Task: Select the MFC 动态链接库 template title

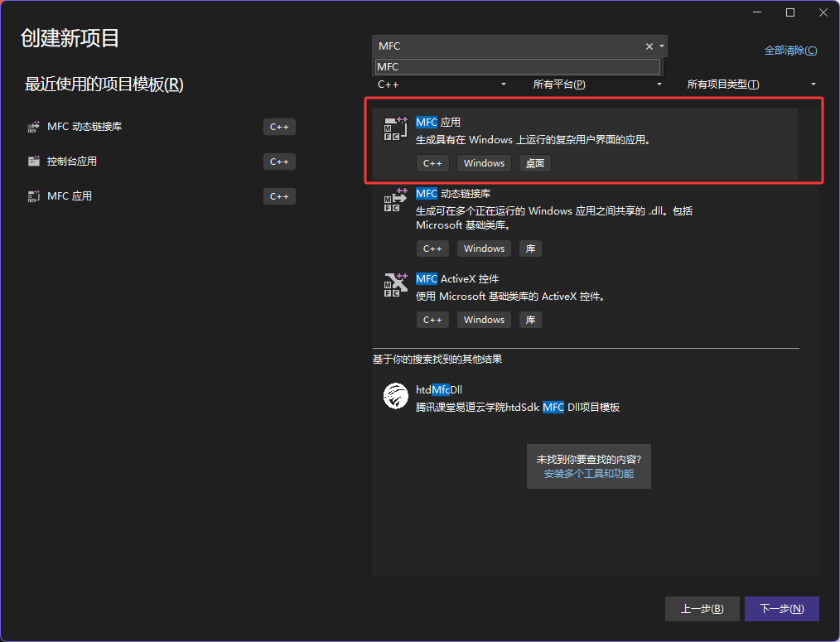Action: pos(452,194)
